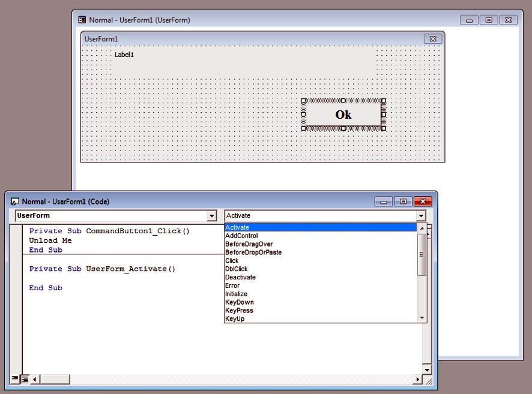This screenshot has height=394, width=532.
Task: Select Click event in dropdown list
Action: 320,260
